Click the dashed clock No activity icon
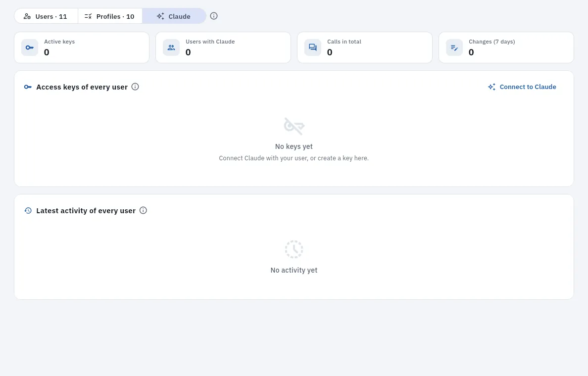This screenshot has width=588, height=376. point(294,249)
